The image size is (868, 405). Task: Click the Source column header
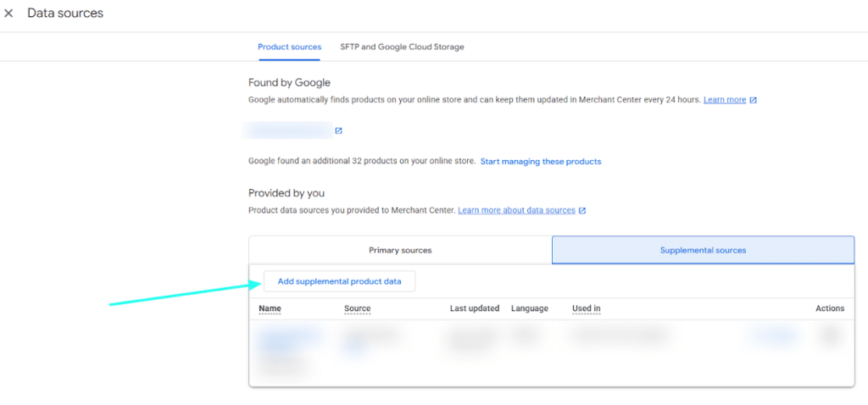tap(357, 308)
